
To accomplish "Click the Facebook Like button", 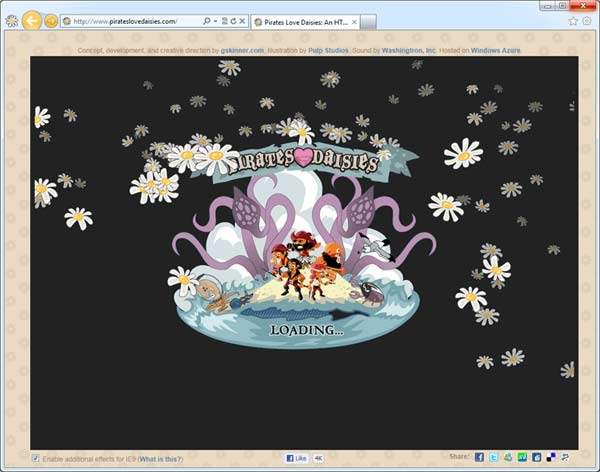I will [297, 458].
